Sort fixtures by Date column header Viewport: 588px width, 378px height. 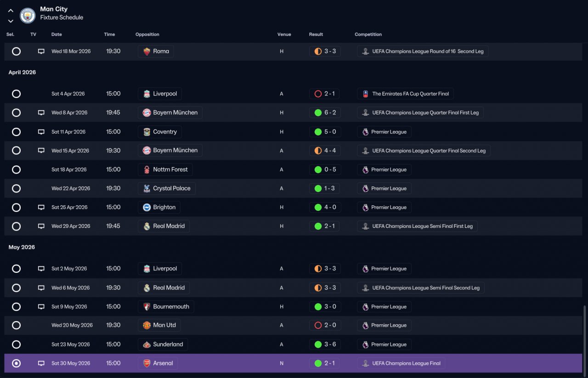point(57,34)
